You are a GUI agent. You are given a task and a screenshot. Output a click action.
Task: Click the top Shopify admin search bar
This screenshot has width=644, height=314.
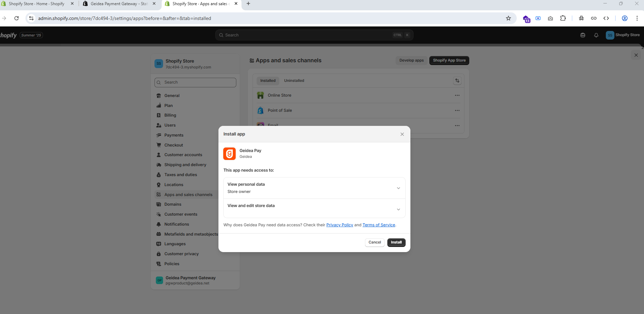[314, 35]
